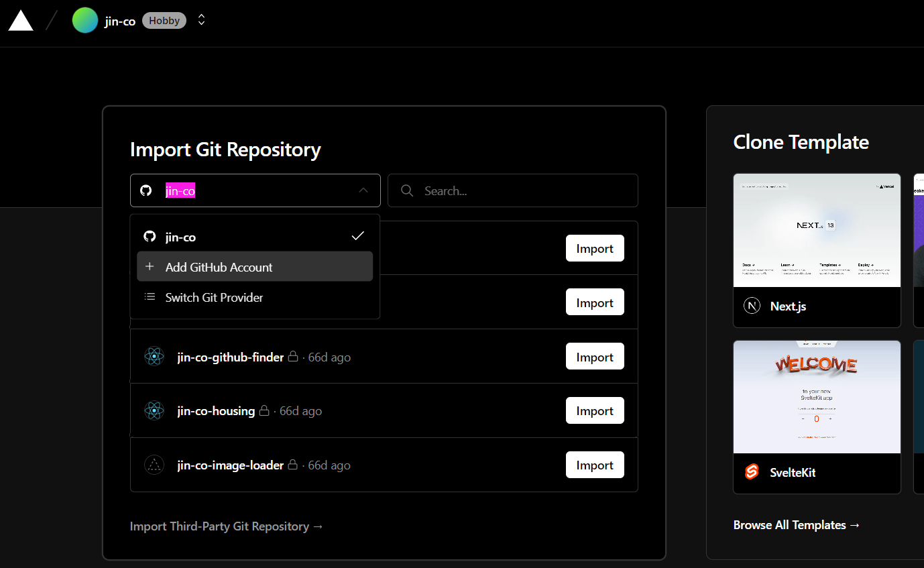The height and width of the screenshot is (568, 924).
Task: Click the Next.js template title
Action: pos(789,306)
